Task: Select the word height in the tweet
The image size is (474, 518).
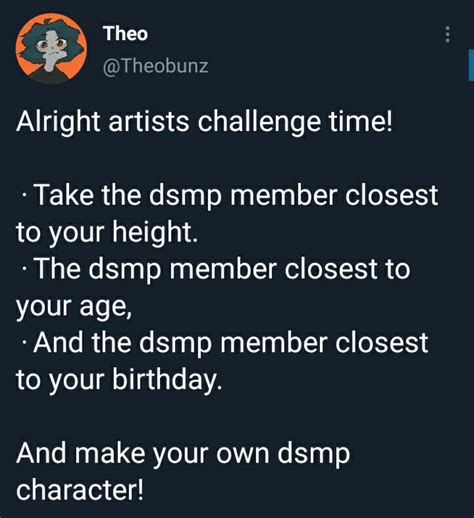Action: tap(151, 232)
